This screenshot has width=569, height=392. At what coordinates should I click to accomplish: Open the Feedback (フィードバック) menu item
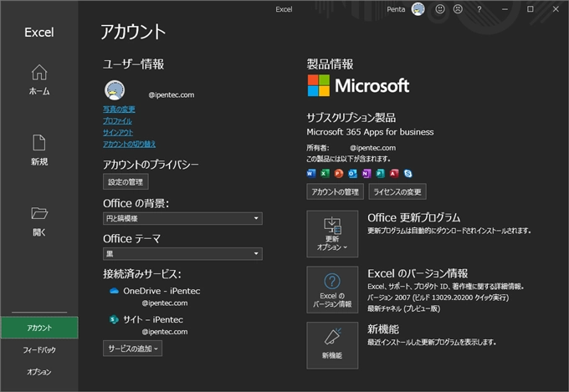(39, 350)
